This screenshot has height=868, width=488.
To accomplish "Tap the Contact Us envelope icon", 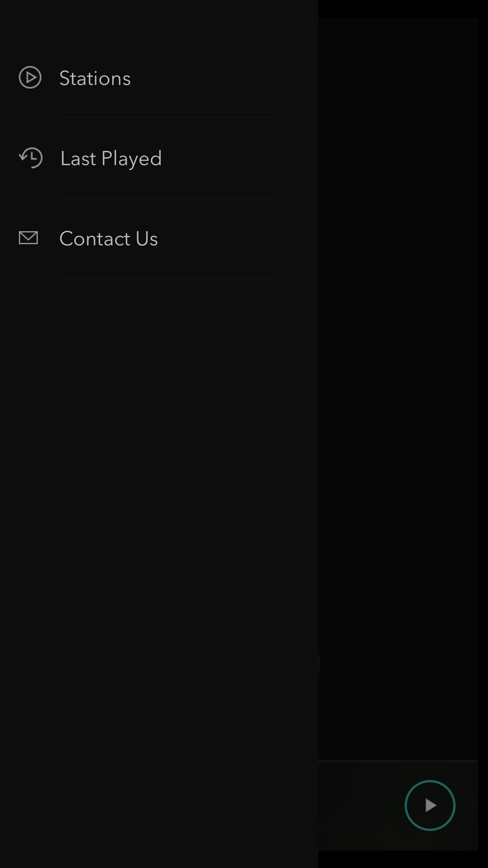I will 28,238.
